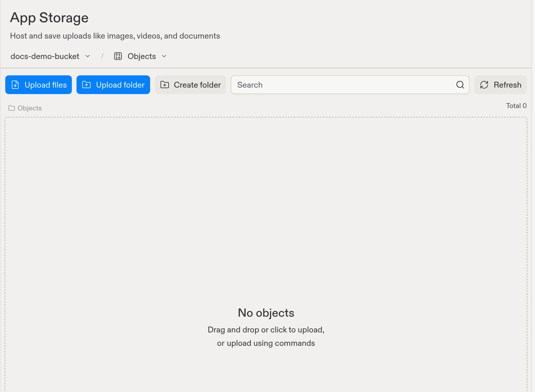Click the Upload folder button
This screenshot has width=535, height=392.
click(x=113, y=85)
